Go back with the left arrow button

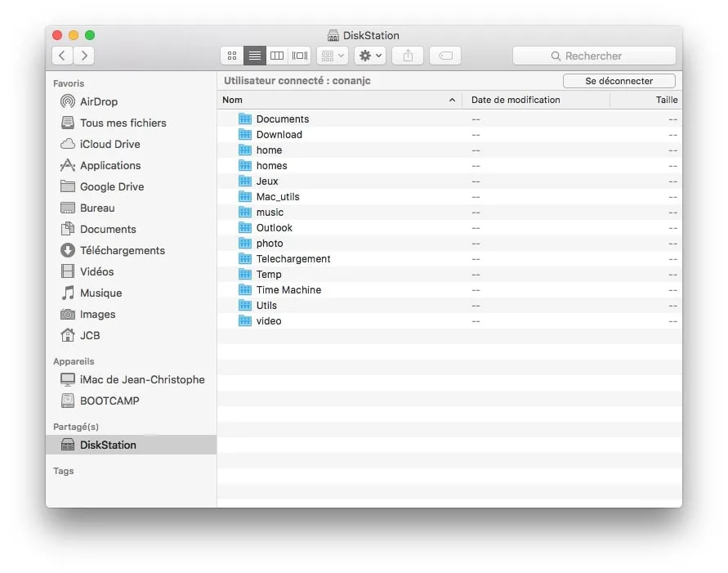[x=62, y=56]
